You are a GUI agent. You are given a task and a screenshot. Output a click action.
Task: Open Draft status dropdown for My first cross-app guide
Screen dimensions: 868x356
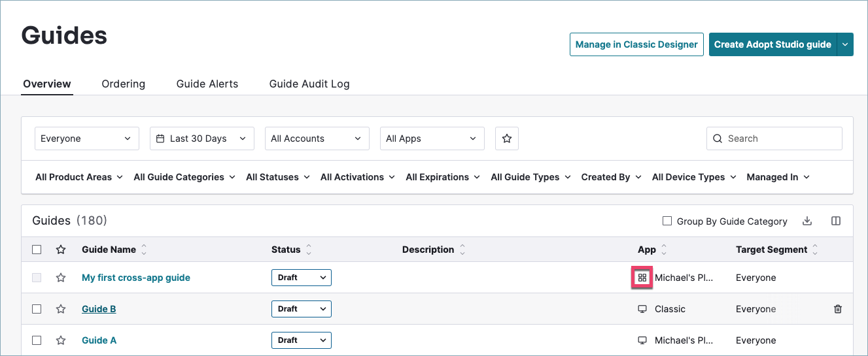tap(302, 278)
